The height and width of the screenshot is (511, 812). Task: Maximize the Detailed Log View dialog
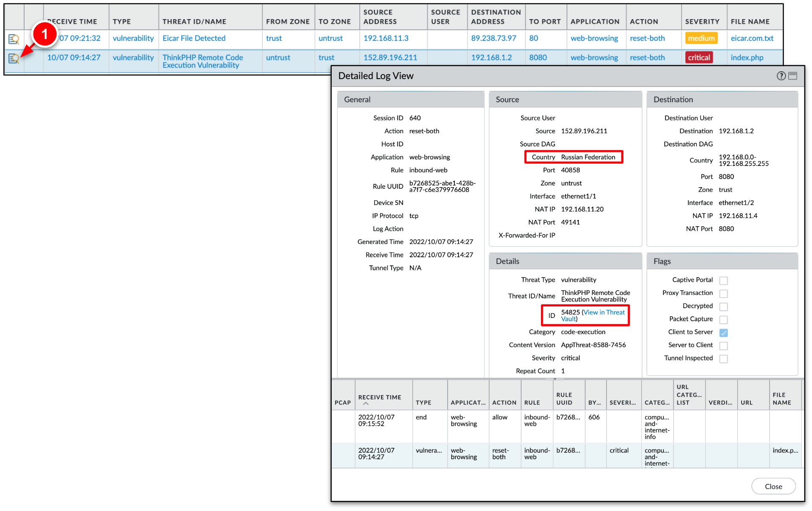[792, 76]
